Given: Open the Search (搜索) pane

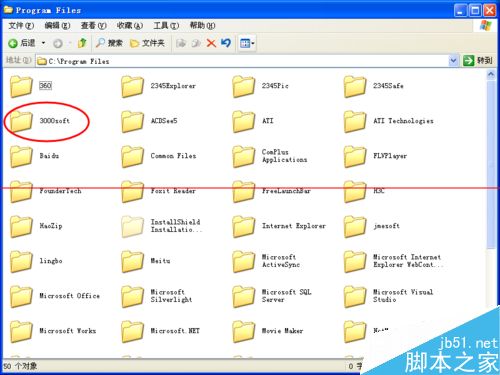Looking at the screenshot, I should [x=109, y=43].
